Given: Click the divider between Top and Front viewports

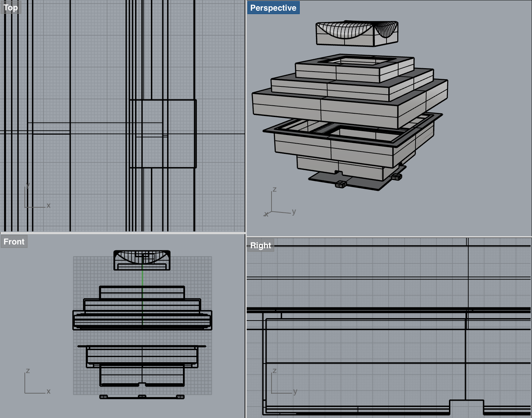Looking at the screenshot, I should click(x=122, y=233).
